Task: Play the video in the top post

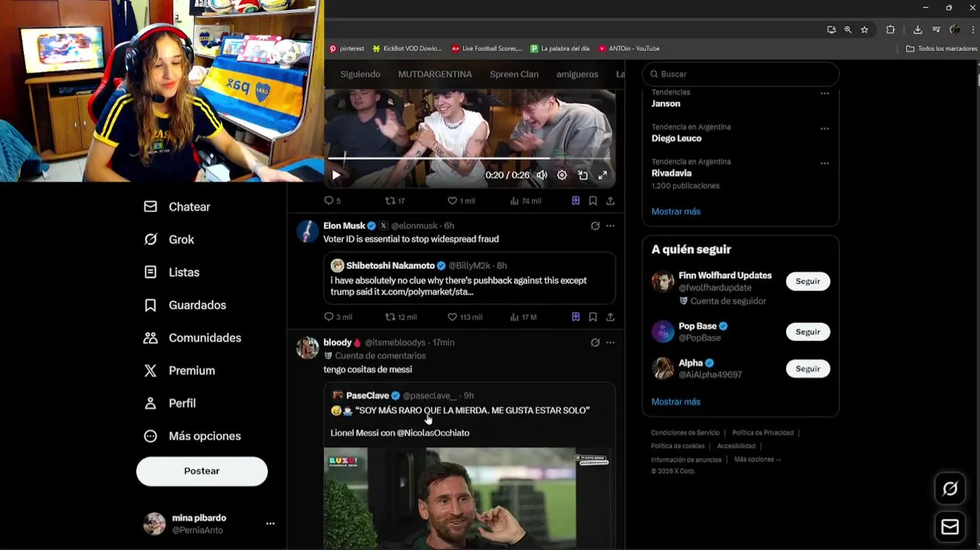Action: point(336,175)
